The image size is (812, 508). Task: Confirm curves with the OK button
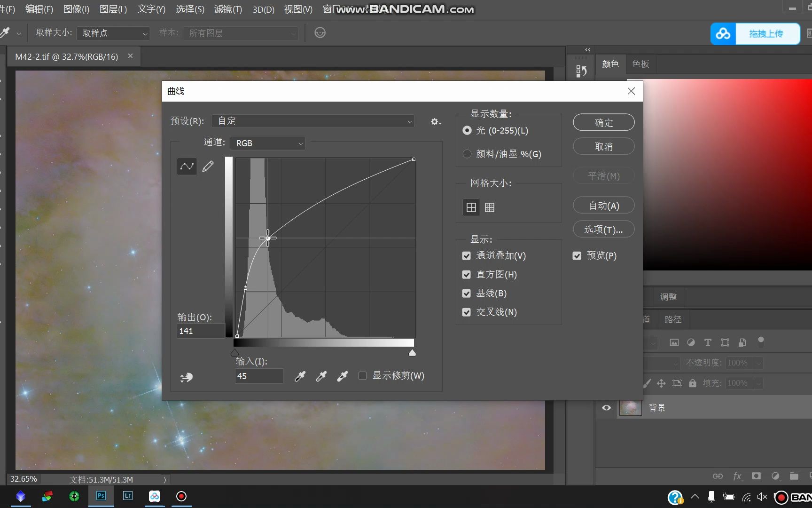604,122
